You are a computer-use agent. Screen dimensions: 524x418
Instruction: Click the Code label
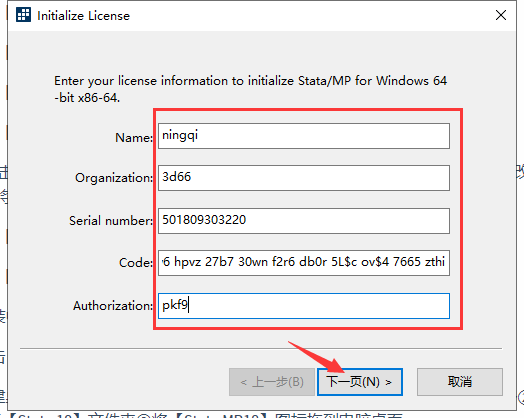(x=136, y=263)
